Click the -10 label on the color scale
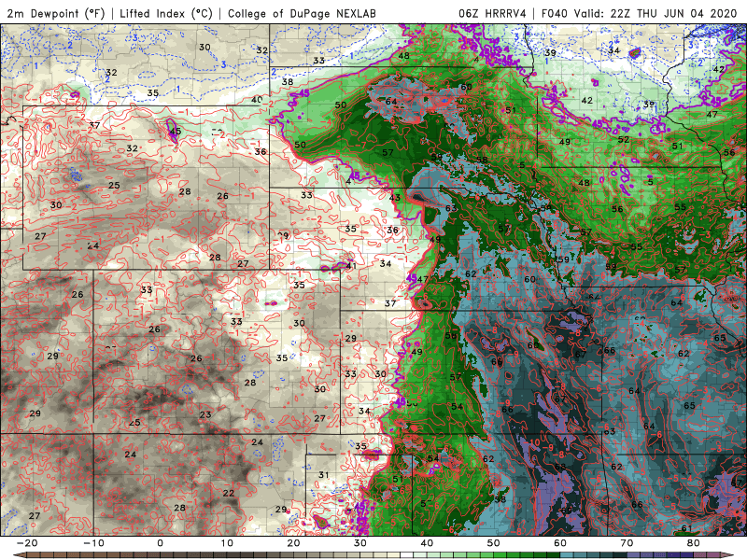Screen dimensions: 747x560 (93, 543)
